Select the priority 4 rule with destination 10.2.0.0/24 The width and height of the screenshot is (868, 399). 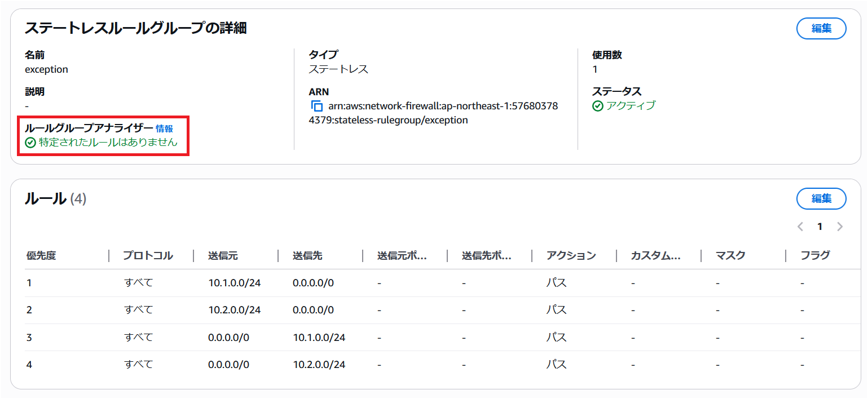tap(319, 365)
